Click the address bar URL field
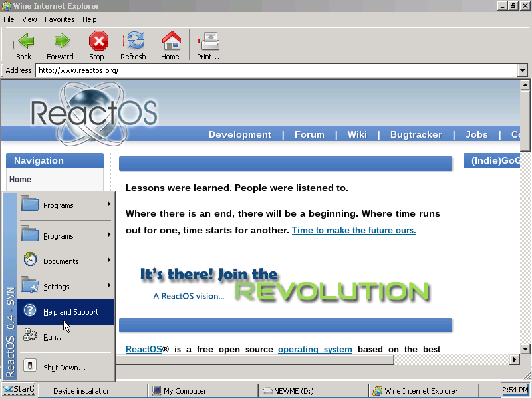Screen dimensions: 532x399 click(x=277, y=70)
